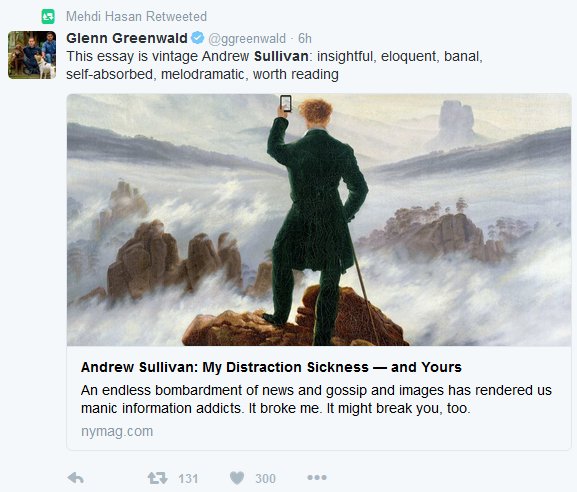Click the Mehdi Hasan Retweeted label
The height and width of the screenshot is (492, 577).
point(136,17)
